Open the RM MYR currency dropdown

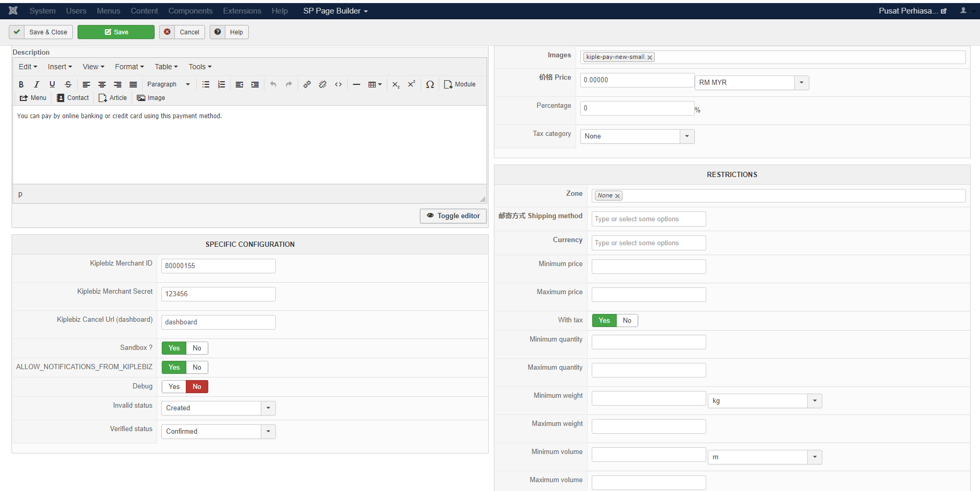click(x=752, y=83)
